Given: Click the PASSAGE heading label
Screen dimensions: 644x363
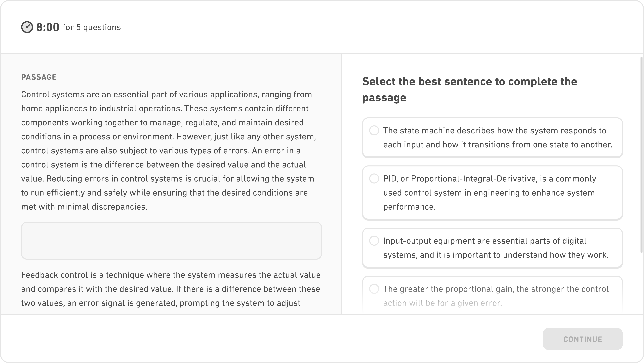Looking at the screenshot, I should click(39, 77).
